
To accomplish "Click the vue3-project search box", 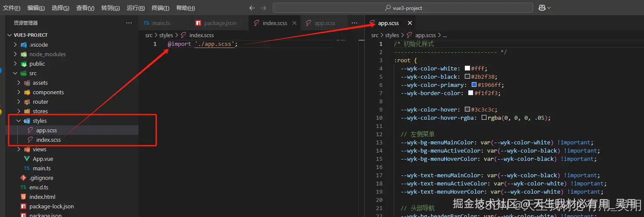I will (403, 8).
